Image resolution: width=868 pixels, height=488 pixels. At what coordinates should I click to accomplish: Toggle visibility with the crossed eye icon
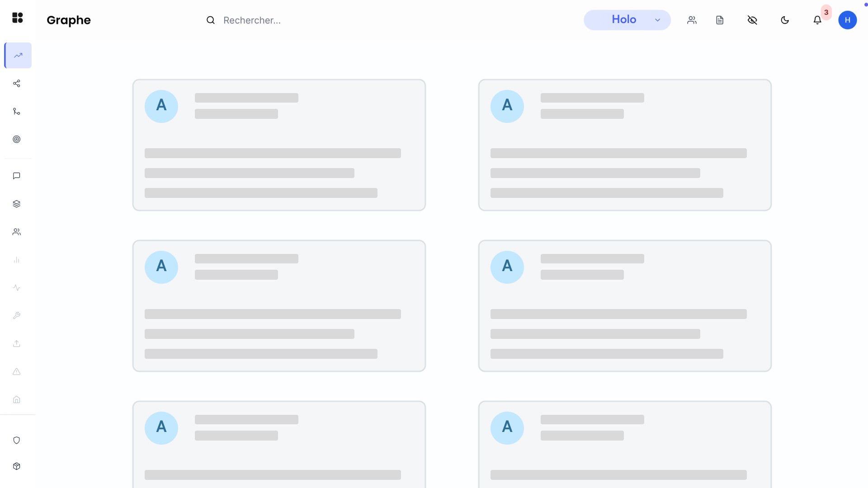(752, 20)
